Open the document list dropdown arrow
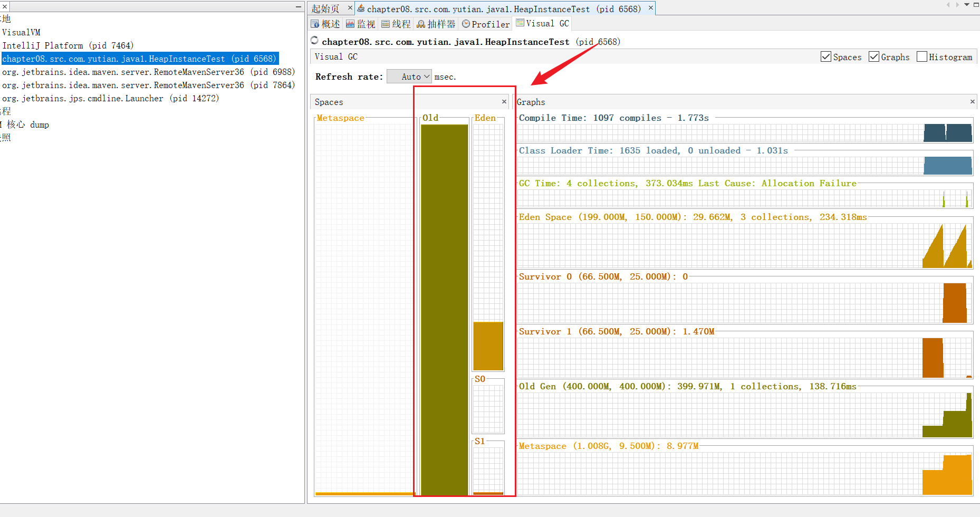 point(967,5)
